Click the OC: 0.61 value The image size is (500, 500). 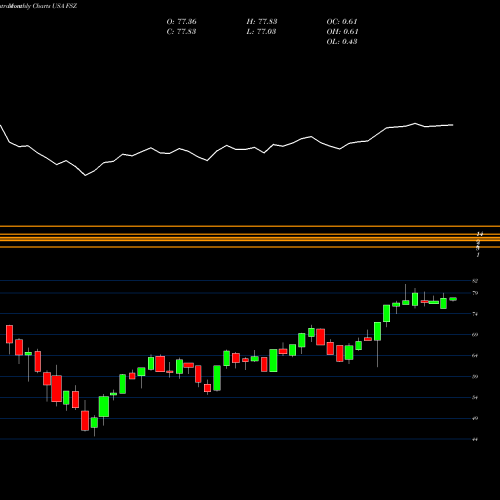(342, 22)
